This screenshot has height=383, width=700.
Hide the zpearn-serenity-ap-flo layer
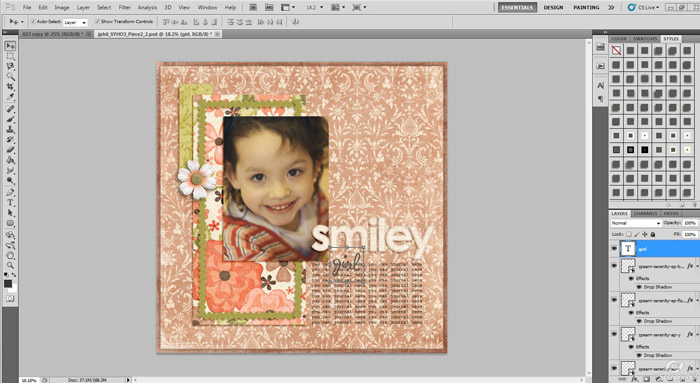pyautogui.click(x=614, y=300)
